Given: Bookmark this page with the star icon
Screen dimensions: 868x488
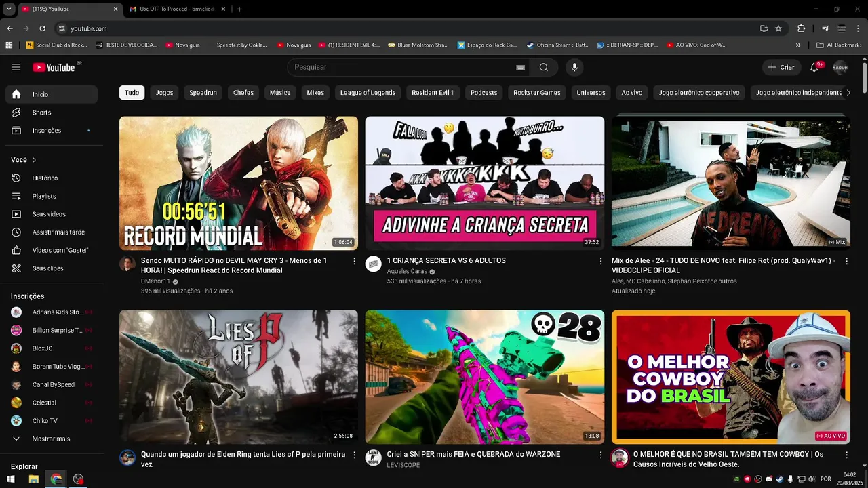Looking at the screenshot, I should 778,28.
